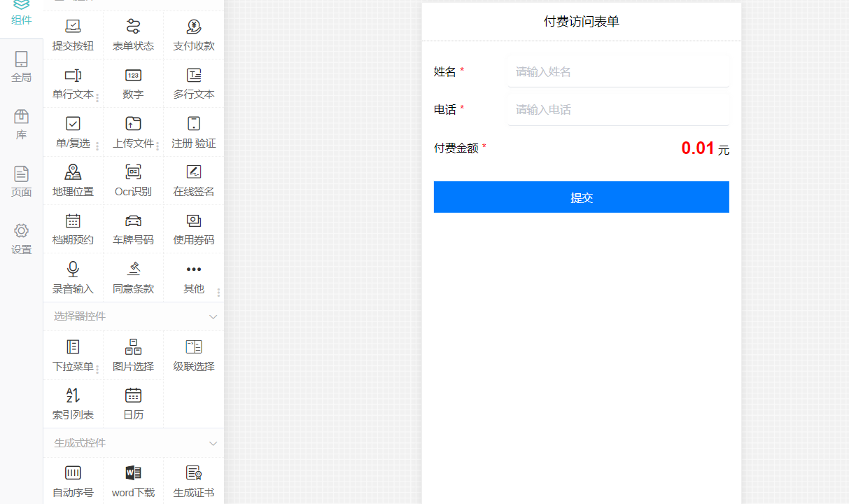849x504 pixels.
Task: Pick the word下载 component icon
Action: 133,474
